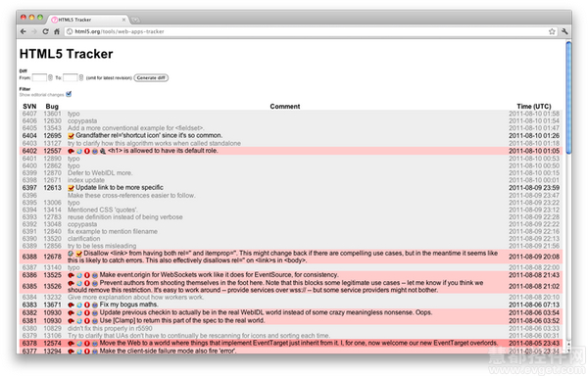
Task: Click the Opera icon in row 6378
Action: click(87, 344)
